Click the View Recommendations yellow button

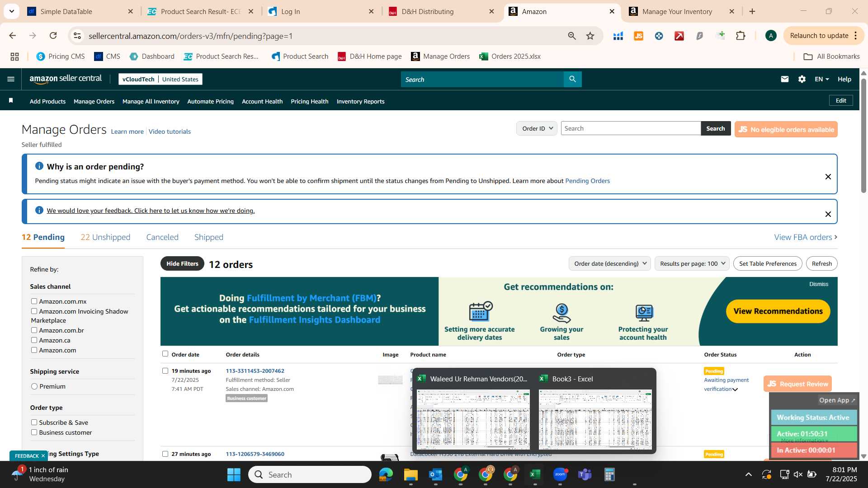pos(778,311)
